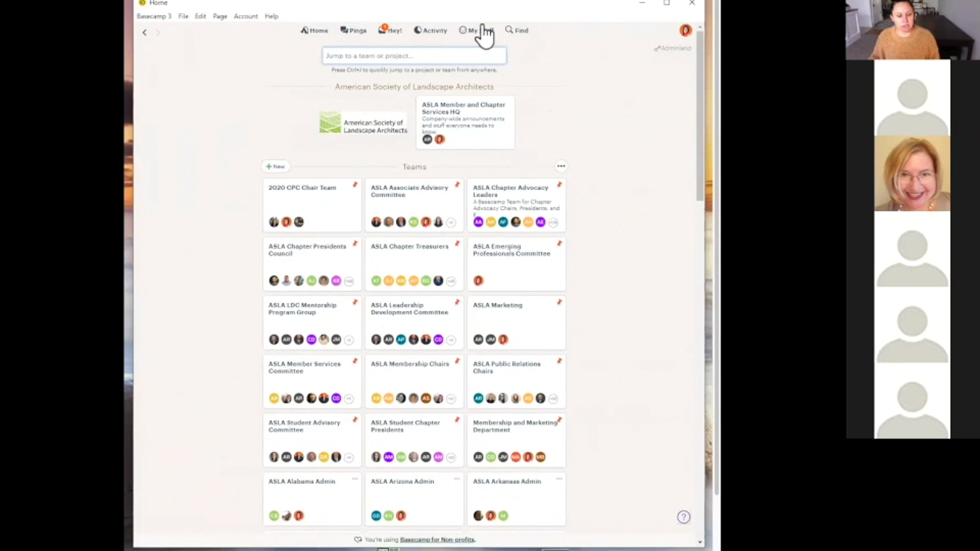Image resolution: width=980 pixels, height=551 pixels.
Task: Open options menu on ASLA Alabama Admin
Action: click(x=355, y=479)
